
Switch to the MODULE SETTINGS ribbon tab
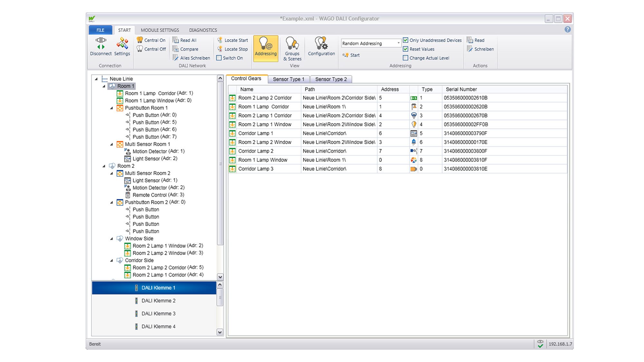click(x=160, y=30)
